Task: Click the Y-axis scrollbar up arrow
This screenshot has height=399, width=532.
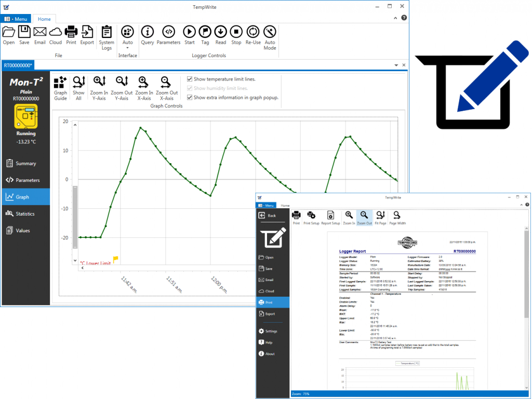Action: pyautogui.click(x=75, y=125)
